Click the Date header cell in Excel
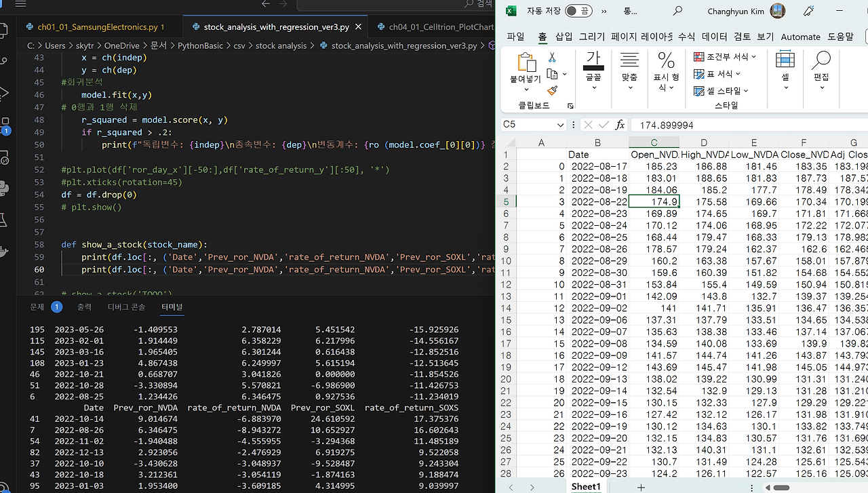 coord(597,155)
